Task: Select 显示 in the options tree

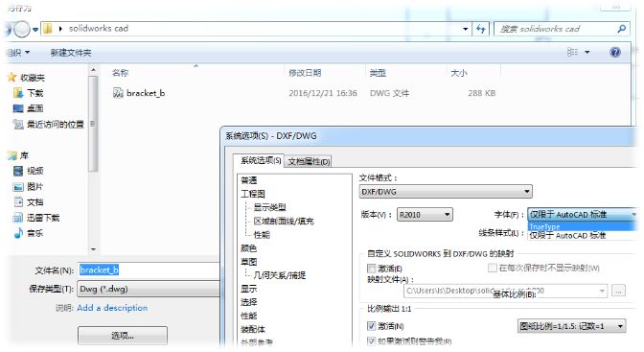Action: click(249, 289)
